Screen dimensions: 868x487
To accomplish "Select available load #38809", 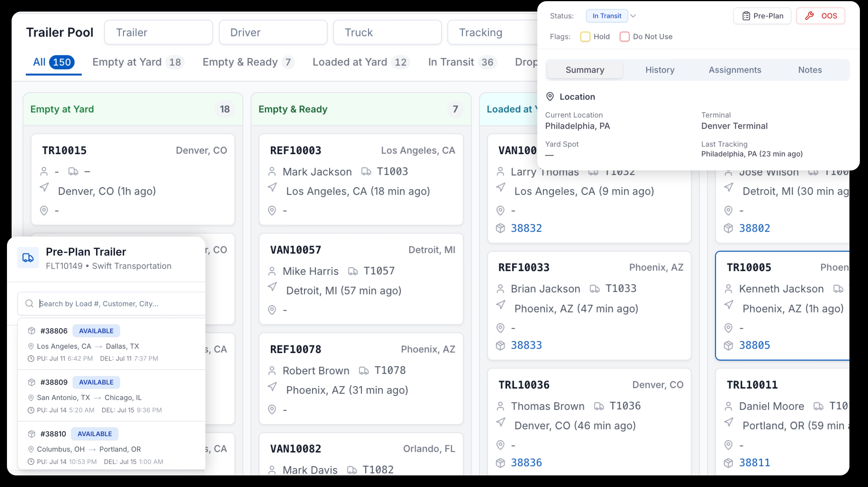I will coord(111,395).
